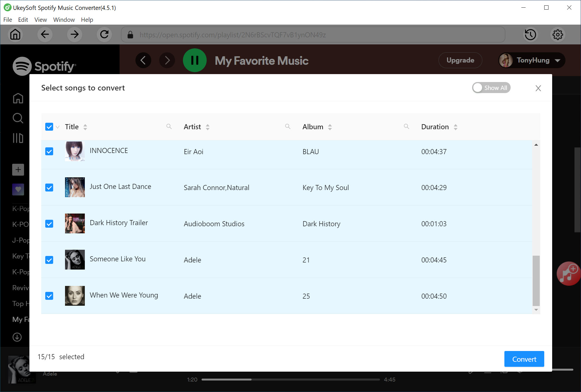Uncheck the INNOCENCE song checkbox

pyautogui.click(x=49, y=151)
